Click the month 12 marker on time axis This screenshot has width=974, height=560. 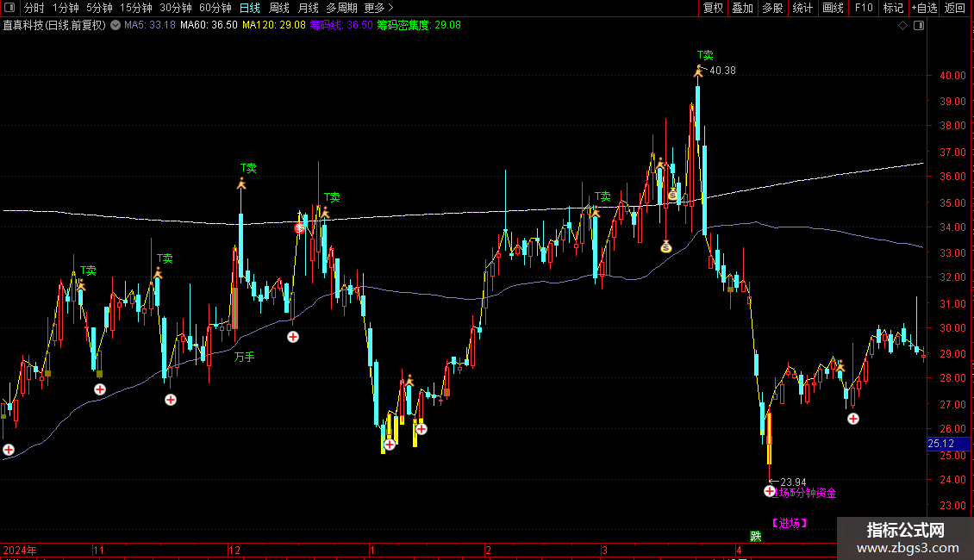[234, 550]
